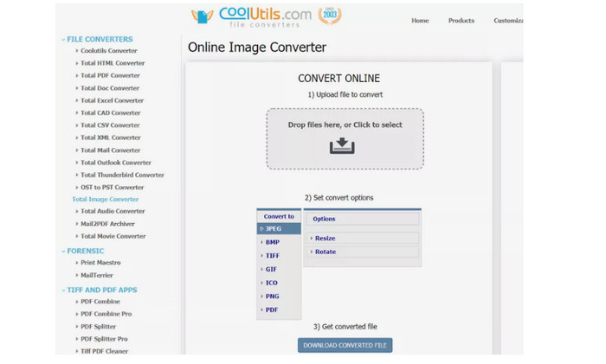Click the upload tray download icon
The width and height of the screenshot is (606, 364).
342,146
